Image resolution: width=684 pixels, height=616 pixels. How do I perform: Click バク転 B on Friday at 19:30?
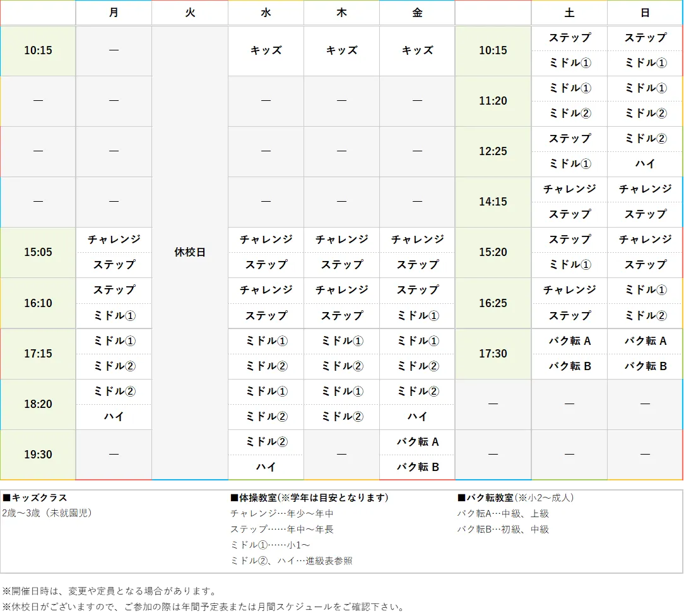pos(416,467)
